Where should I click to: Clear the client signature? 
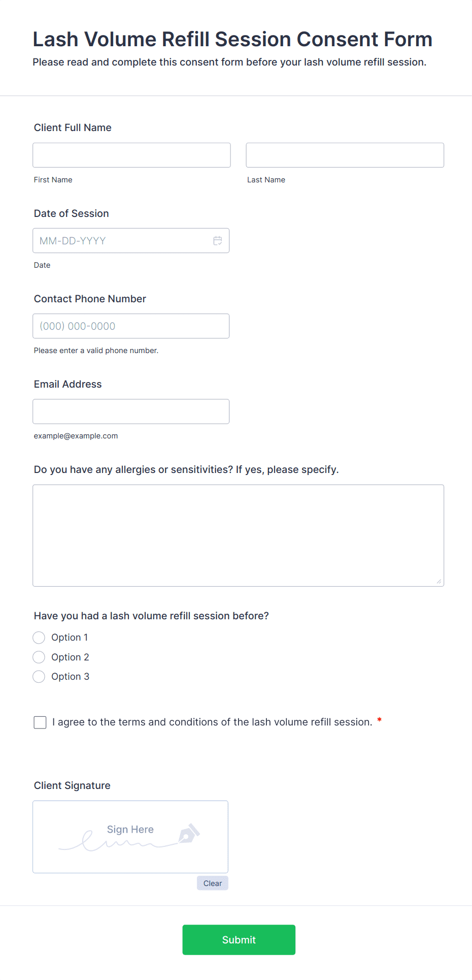coord(213,883)
